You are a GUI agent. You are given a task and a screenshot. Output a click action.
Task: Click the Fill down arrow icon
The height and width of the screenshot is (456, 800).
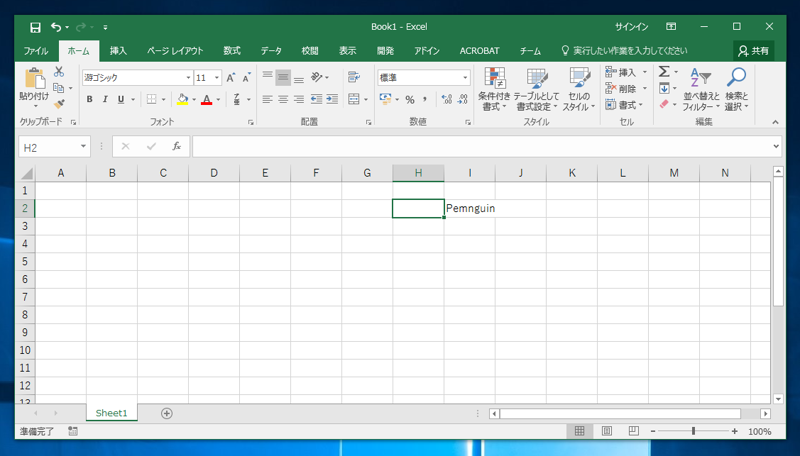pos(664,88)
